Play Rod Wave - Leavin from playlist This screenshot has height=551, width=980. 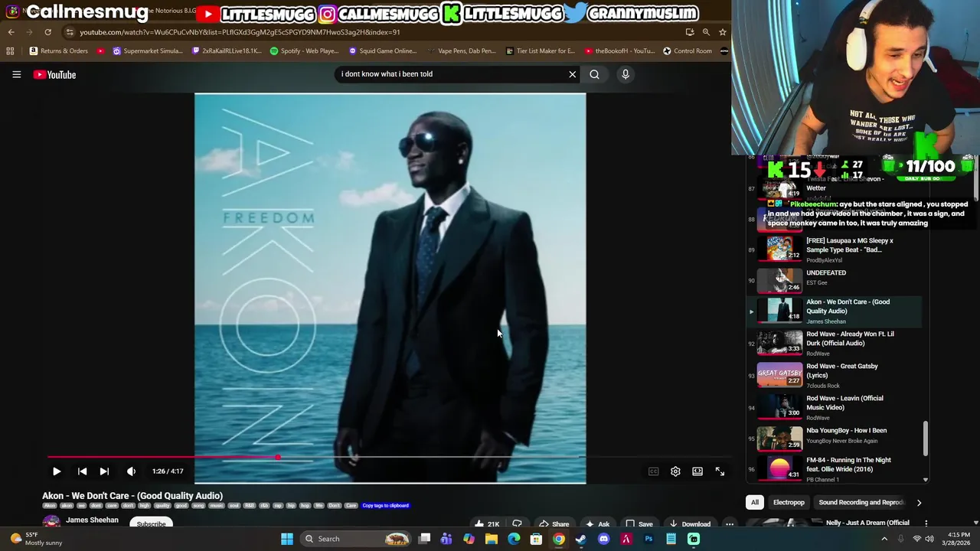click(835, 408)
